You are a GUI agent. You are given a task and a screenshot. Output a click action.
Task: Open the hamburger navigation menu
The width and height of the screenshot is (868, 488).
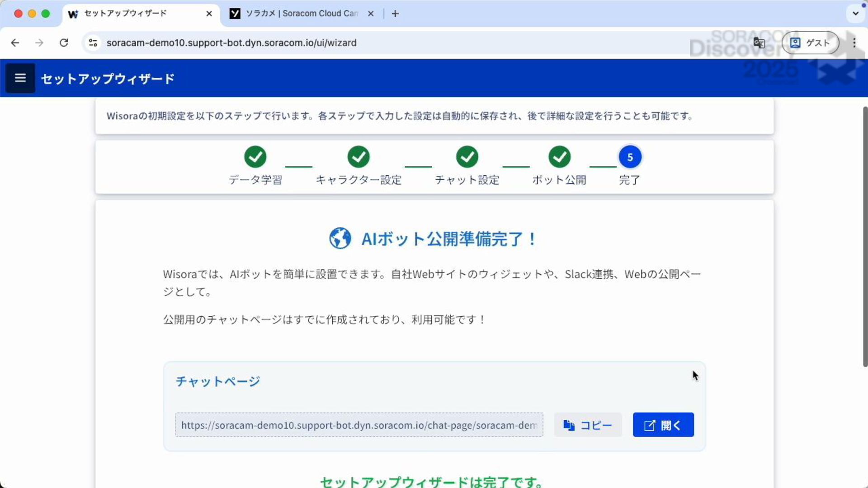click(x=20, y=78)
